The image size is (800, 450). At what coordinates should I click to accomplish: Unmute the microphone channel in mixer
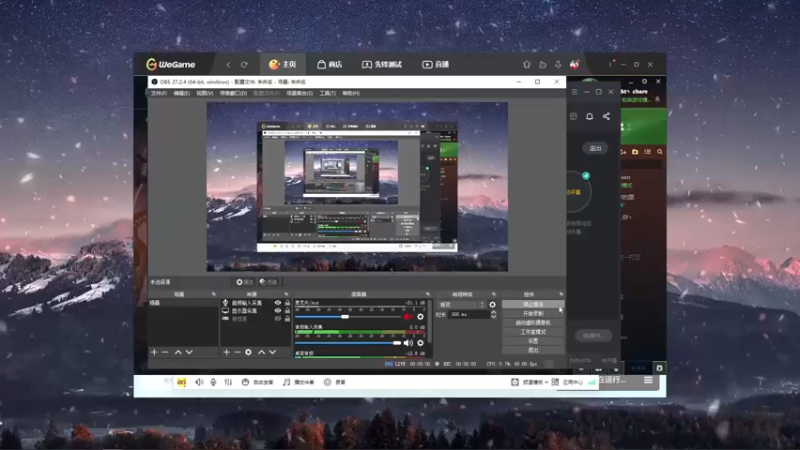(408, 317)
